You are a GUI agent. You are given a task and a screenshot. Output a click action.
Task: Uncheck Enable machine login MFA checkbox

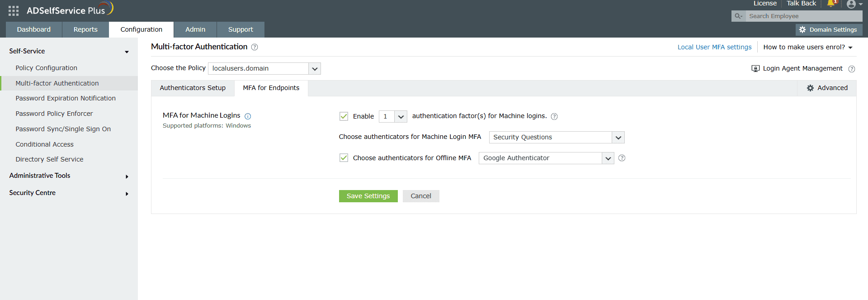pos(344,116)
